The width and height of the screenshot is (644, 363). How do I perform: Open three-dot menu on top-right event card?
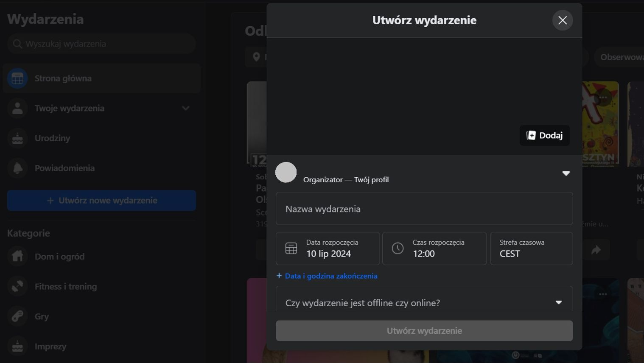(x=603, y=98)
